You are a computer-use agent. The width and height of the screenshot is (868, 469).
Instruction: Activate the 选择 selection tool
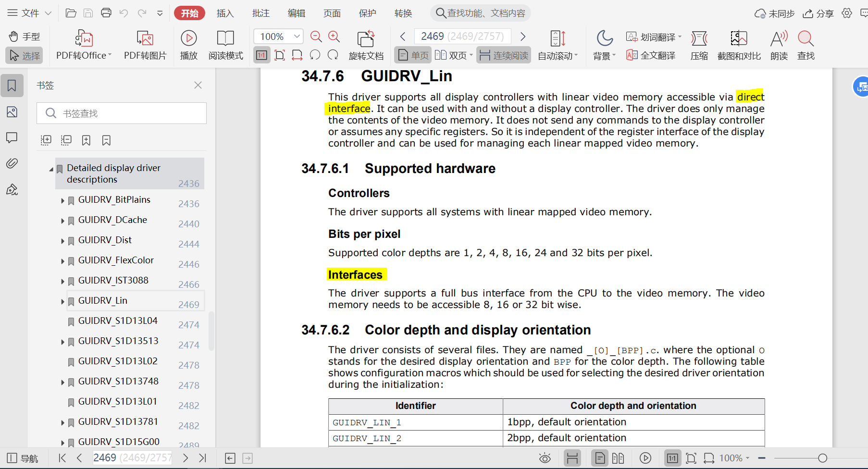25,56
